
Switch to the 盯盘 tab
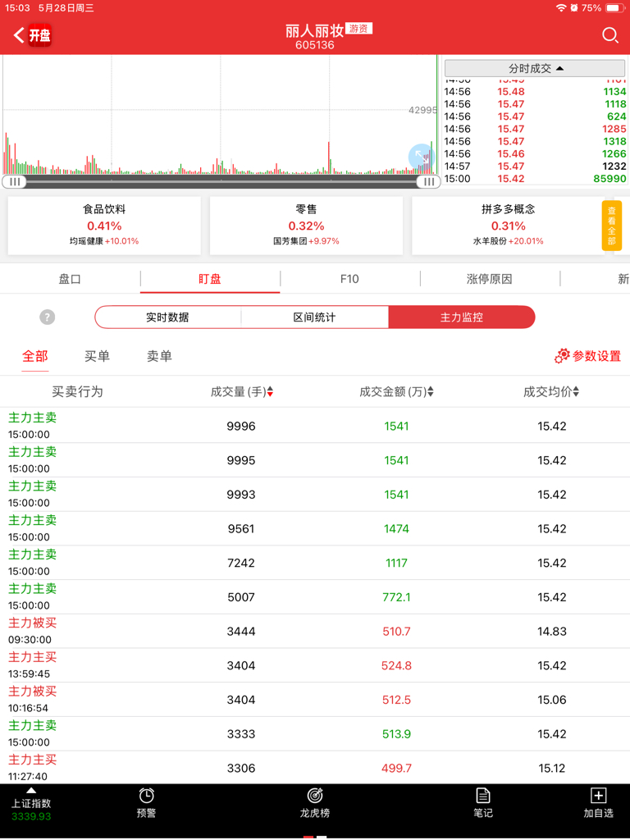tap(210, 279)
